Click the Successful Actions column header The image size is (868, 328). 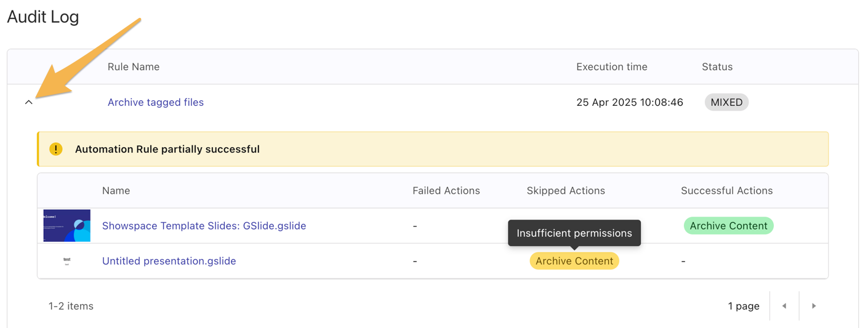(727, 191)
